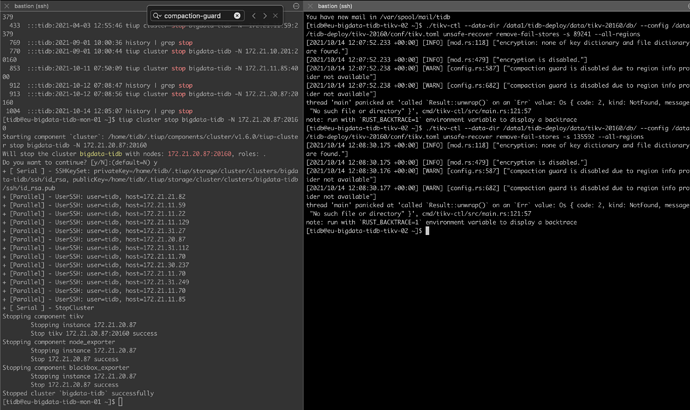Click 'You have new mail' line in right pane

(378, 17)
